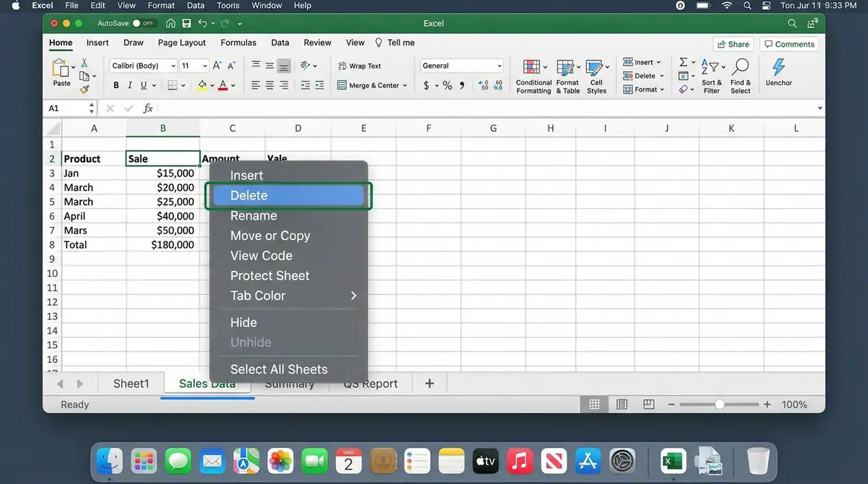Image resolution: width=868 pixels, height=484 pixels.
Task: Click the Decrease Decimal icon
Action: (497, 85)
